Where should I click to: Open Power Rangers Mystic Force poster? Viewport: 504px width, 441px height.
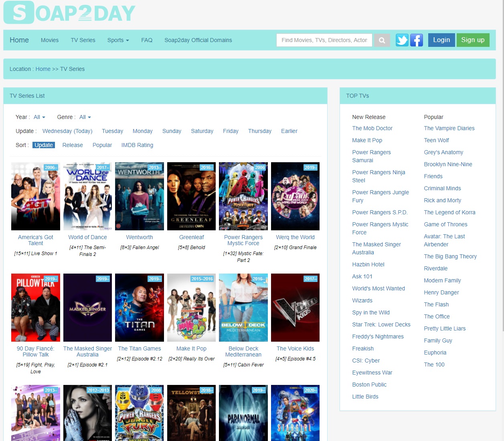click(x=243, y=196)
